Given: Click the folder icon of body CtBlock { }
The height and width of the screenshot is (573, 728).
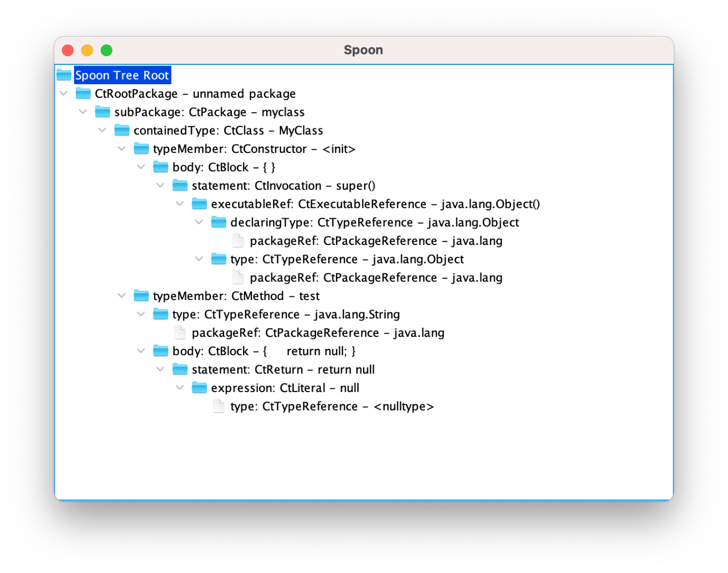Looking at the screenshot, I should pyautogui.click(x=161, y=167).
